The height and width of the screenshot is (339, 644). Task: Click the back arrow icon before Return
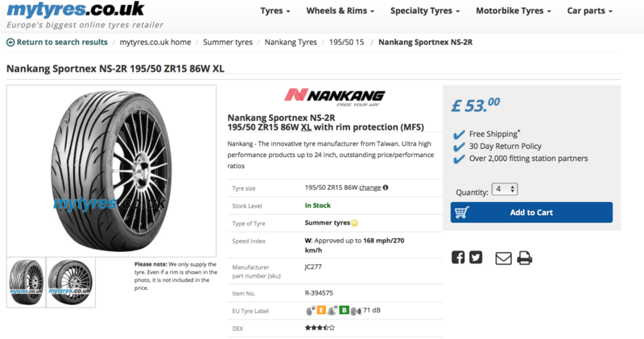pyautogui.click(x=10, y=42)
